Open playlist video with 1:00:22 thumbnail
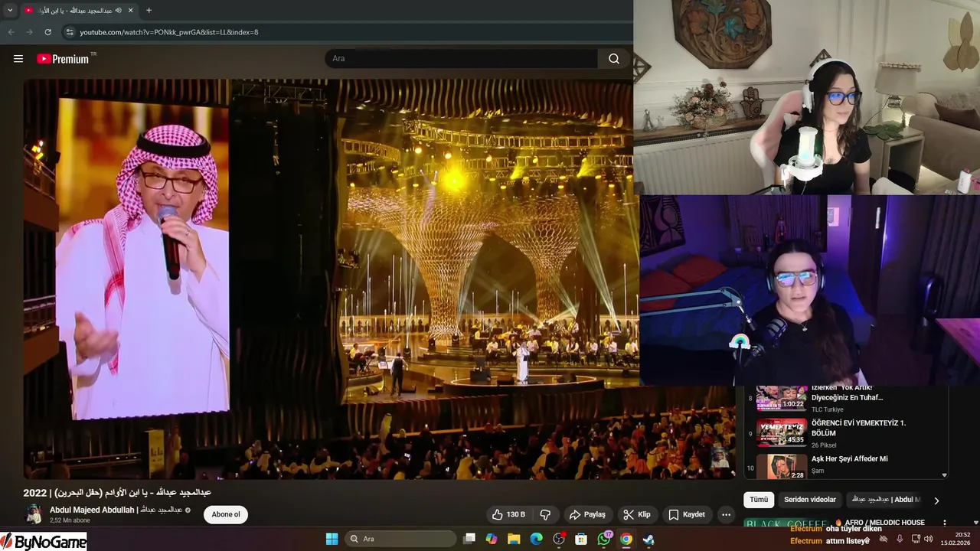This screenshot has height=551, width=980. tap(782, 399)
